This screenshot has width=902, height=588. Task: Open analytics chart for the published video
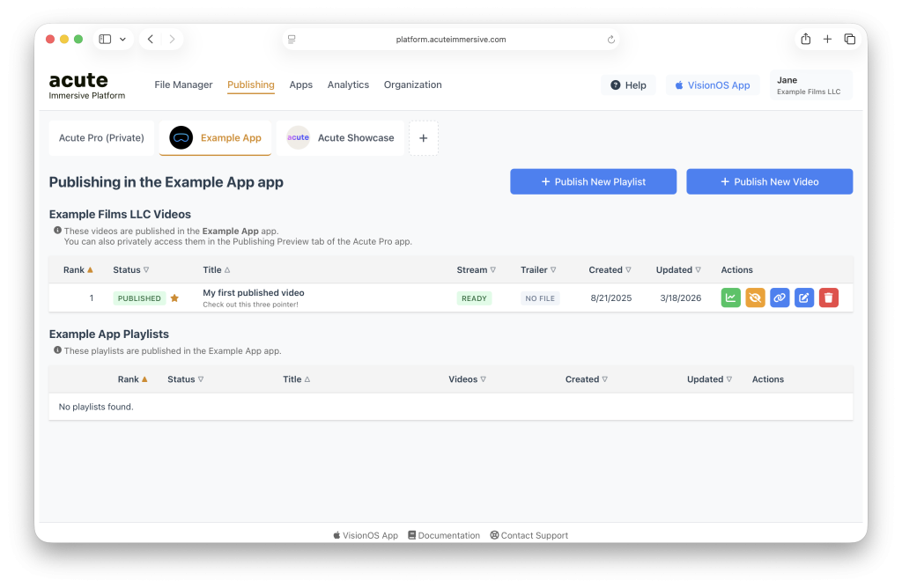point(730,298)
